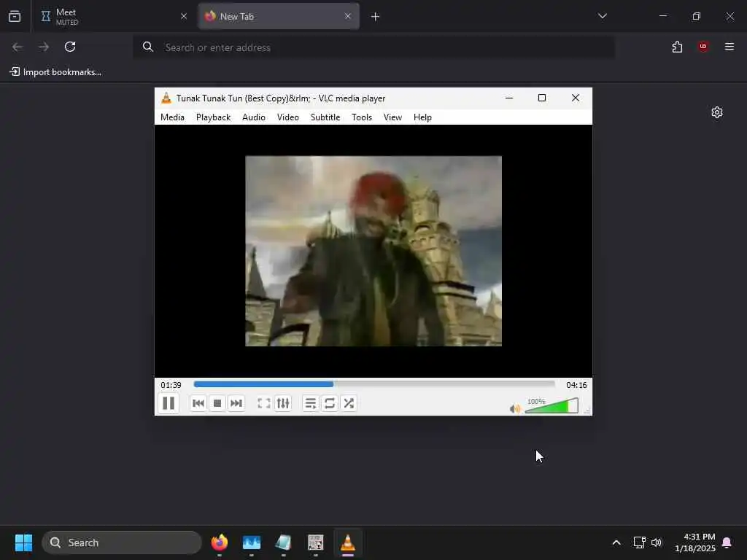Switch to the Meet tab in Firefox
Viewport: 747px width, 560px height.
pyautogui.click(x=113, y=16)
